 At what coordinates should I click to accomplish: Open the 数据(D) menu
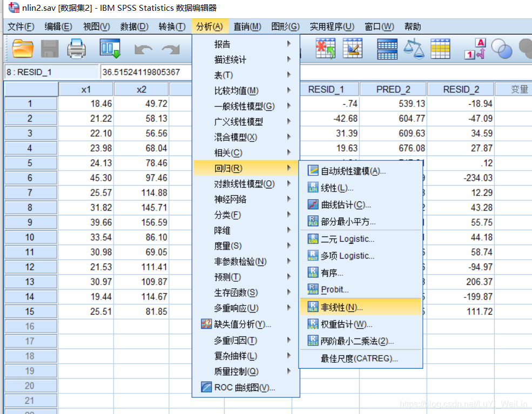[134, 26]
